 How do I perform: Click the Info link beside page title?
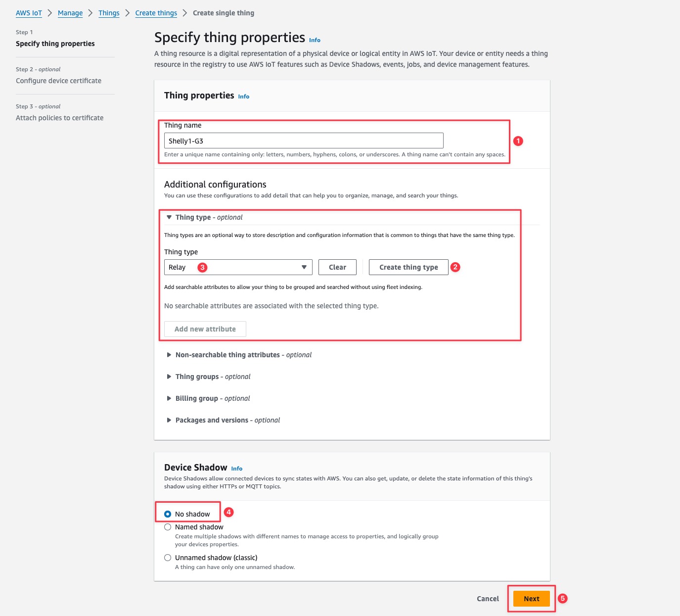315,40
